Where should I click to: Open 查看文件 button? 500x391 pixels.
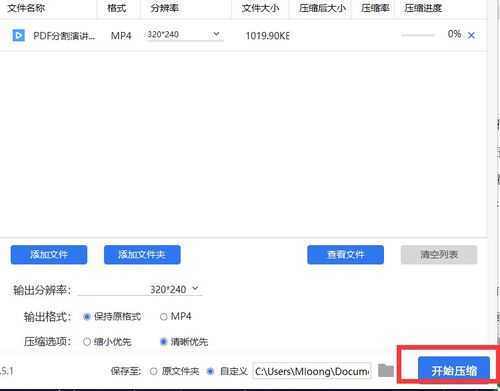click(346, 255)
